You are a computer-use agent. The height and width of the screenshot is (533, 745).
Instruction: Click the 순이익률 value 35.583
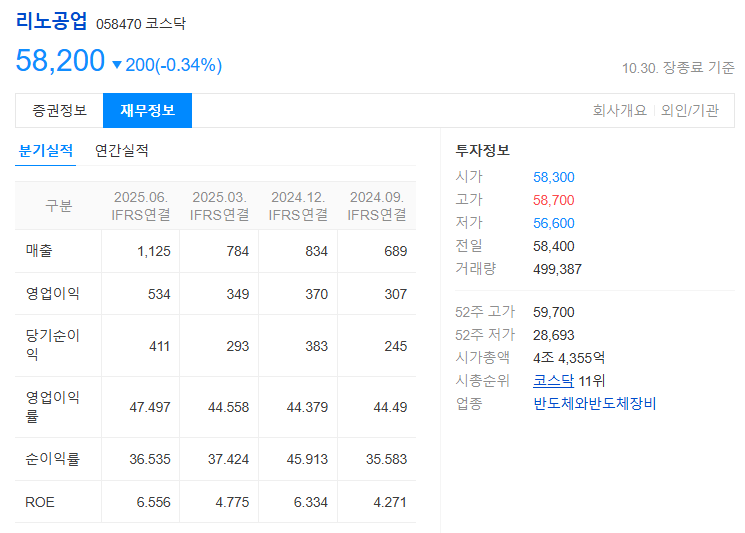coord(386,459)
